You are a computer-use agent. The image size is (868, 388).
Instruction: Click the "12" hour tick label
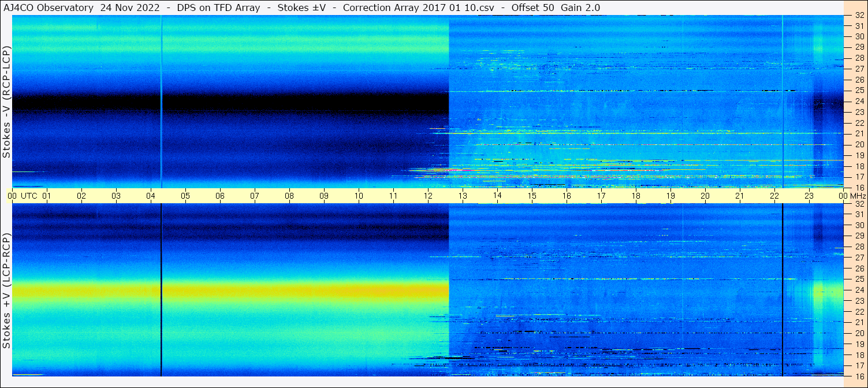(428, 196)
